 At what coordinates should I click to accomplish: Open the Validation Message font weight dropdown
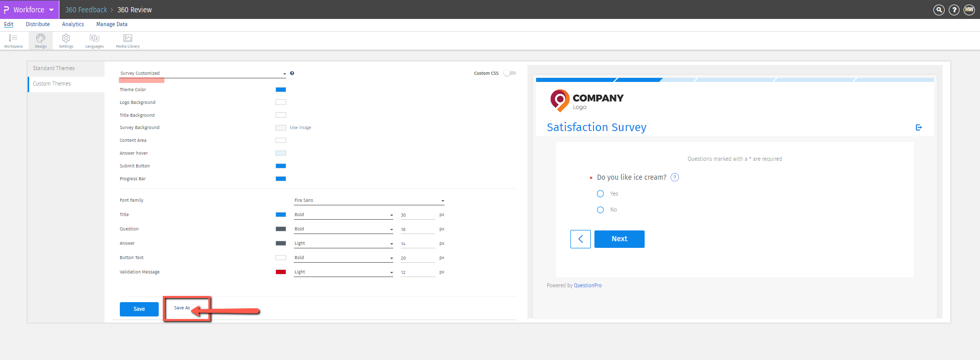[344, 272]
